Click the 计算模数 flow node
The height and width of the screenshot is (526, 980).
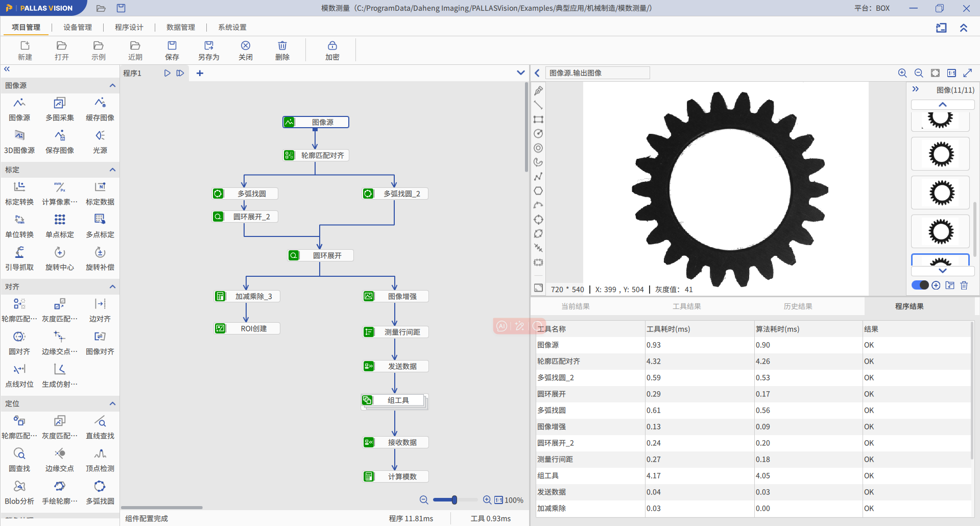(395, 476)
